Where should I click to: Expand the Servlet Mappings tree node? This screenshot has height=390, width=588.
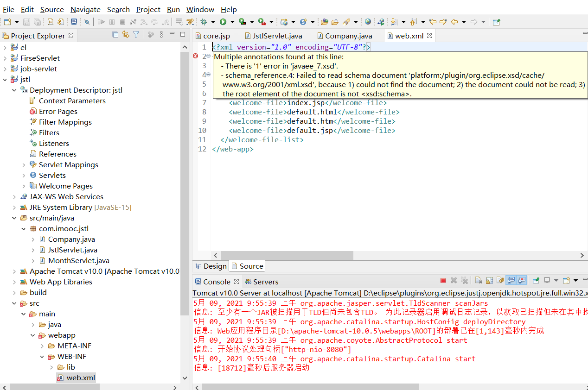[24, 165]
